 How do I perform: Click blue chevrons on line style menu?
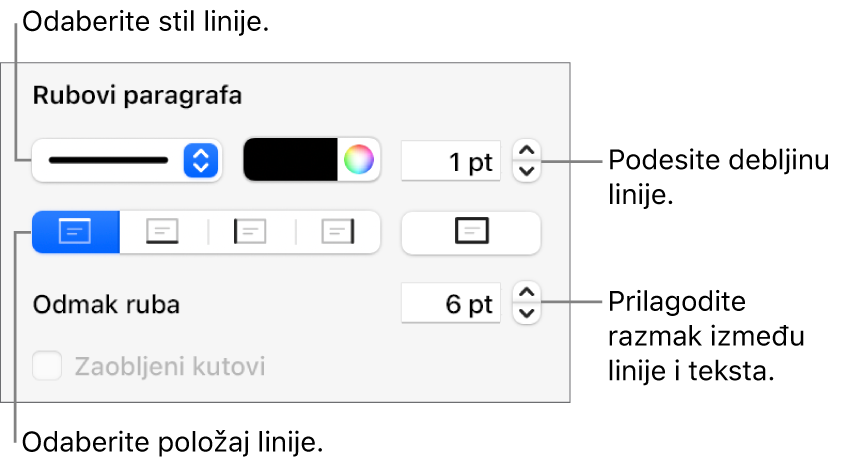click(x=200, y=160)
